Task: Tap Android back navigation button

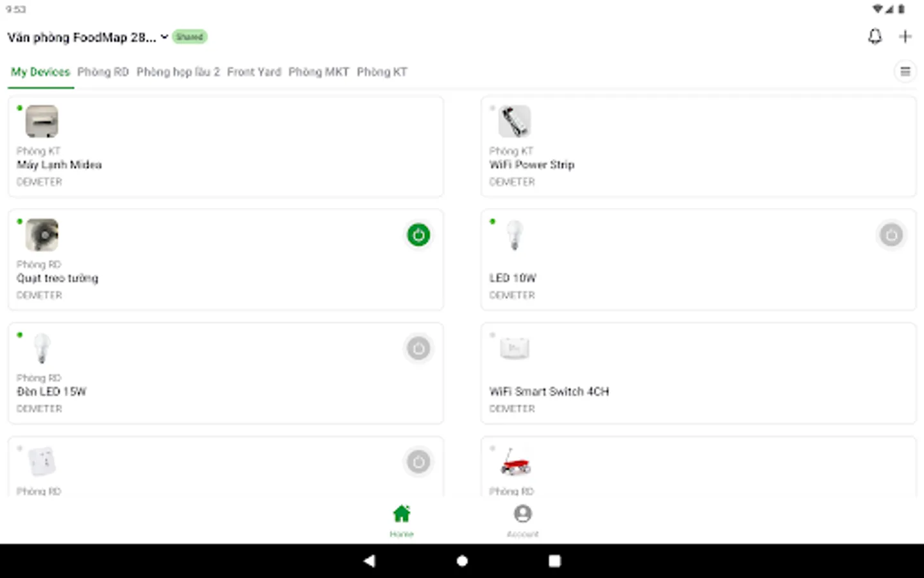Action: [369, 561]
